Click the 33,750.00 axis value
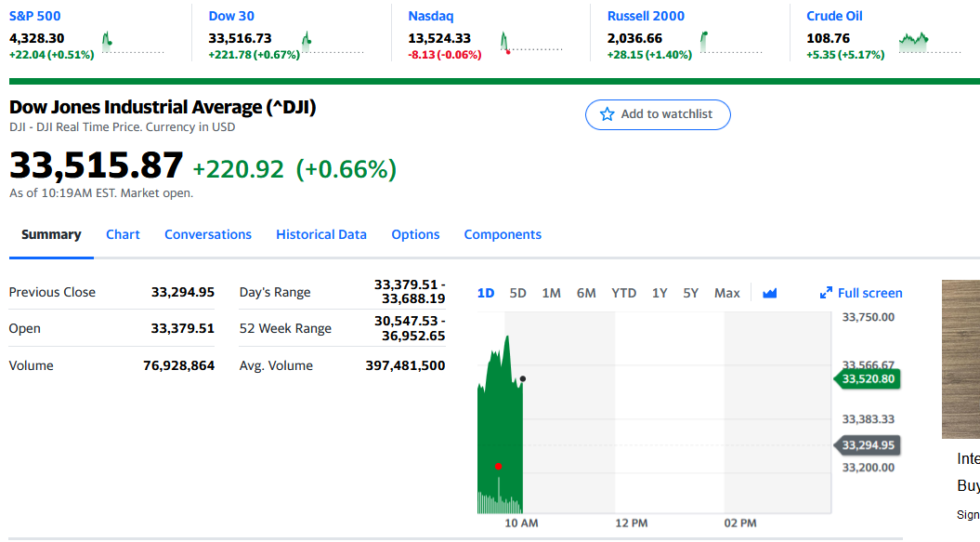Screen dimensions: 980x542 click(869, 317)
